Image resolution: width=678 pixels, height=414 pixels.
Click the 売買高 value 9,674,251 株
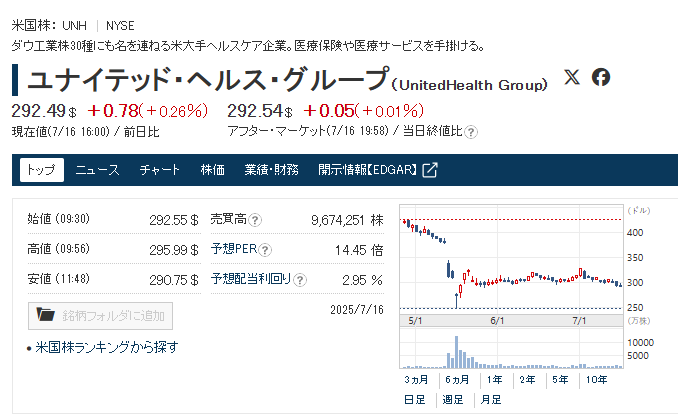347,221
